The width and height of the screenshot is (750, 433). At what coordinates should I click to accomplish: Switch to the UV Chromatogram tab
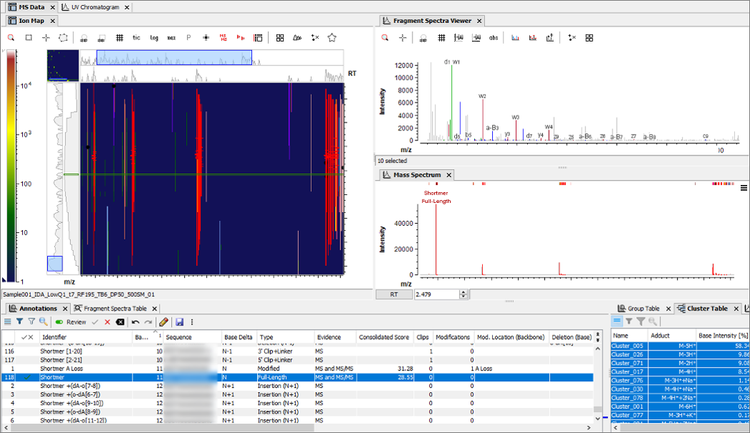pos(95,7)
